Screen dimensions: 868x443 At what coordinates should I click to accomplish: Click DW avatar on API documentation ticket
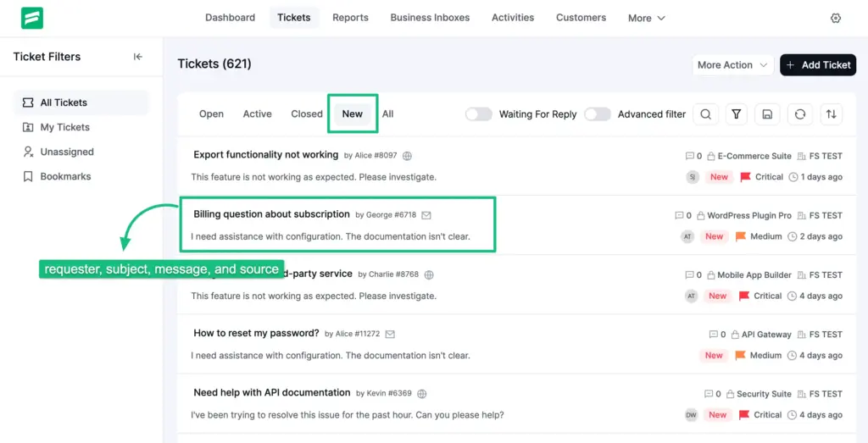point(692,415)
